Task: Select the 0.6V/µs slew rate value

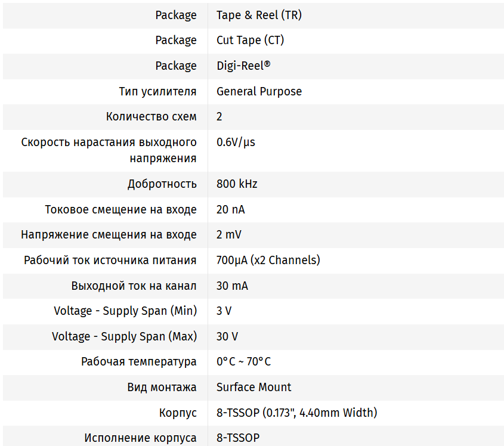Action: click(x=236, y=143)
